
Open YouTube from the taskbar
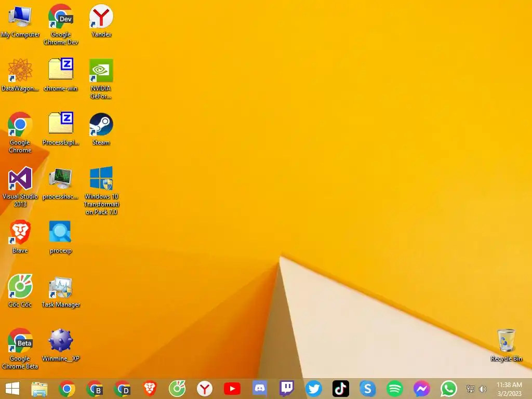232,389
